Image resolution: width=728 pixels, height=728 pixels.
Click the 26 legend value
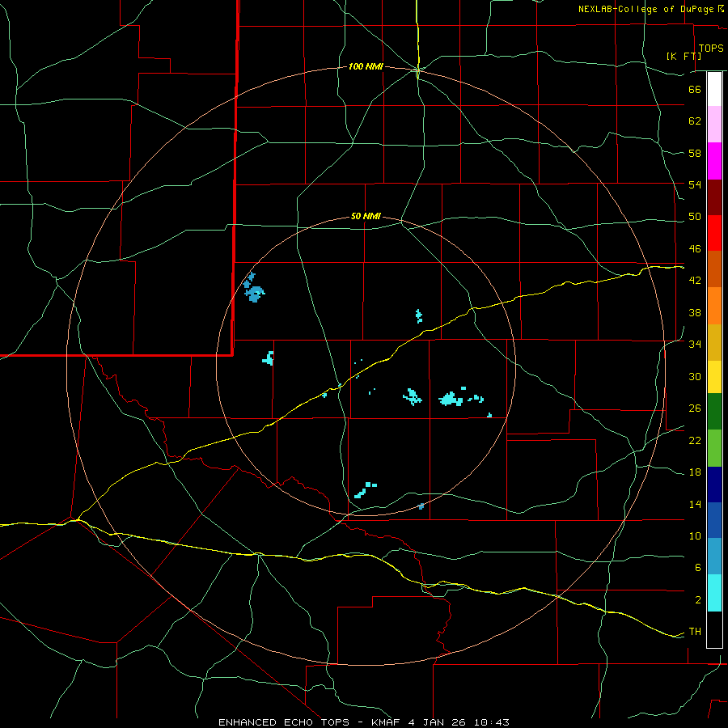pyautogui.click(x=695, y=408)
